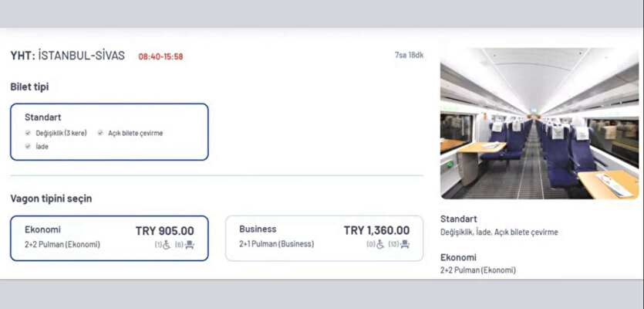Viewport: 644px width, 309px height.
Task: Click the Standart heading under the photo
Action: click(x=459, y=219)
